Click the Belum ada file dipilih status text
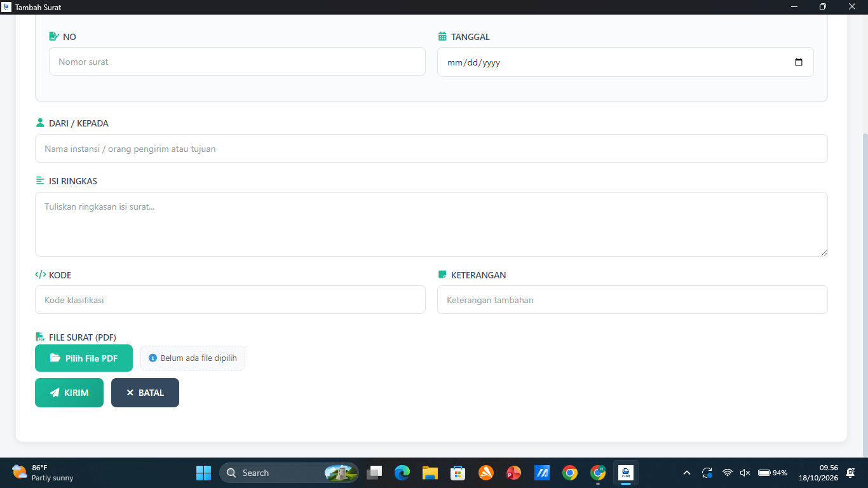868x488 pixels. tap(198, 358)
